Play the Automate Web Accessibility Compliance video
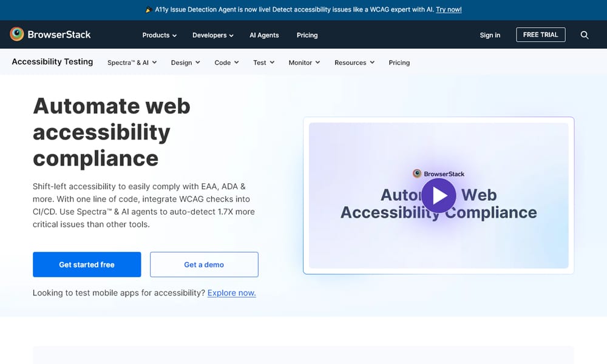The width and height of the screenshot is (607, 364). point(439,195)
